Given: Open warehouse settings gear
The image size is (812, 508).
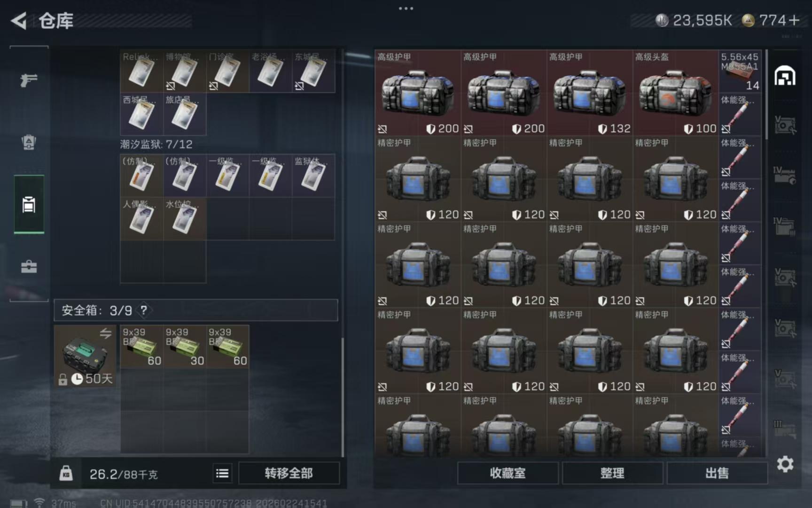Looking at the screenshot, I should coord(785,464).
